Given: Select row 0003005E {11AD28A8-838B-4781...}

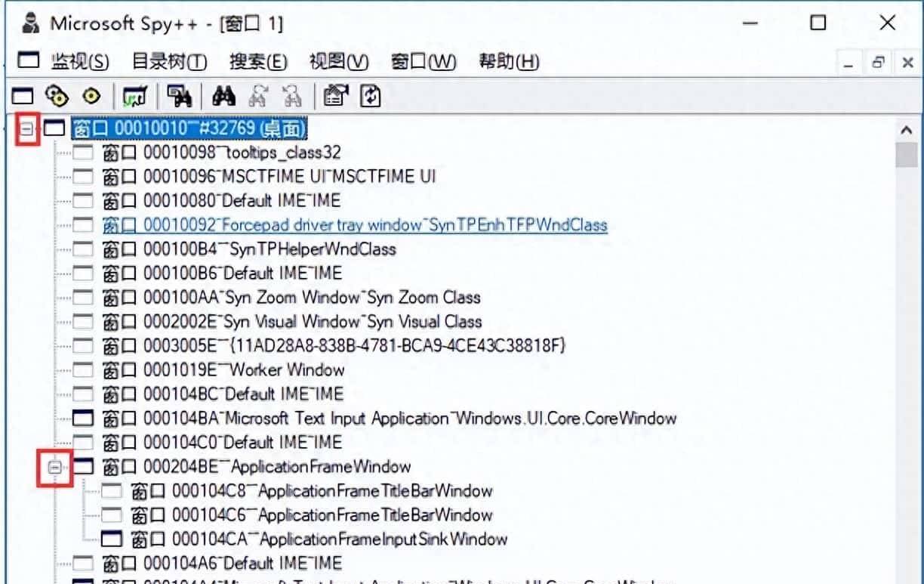Looking at the screenshot, I should [x=334, y=346].
